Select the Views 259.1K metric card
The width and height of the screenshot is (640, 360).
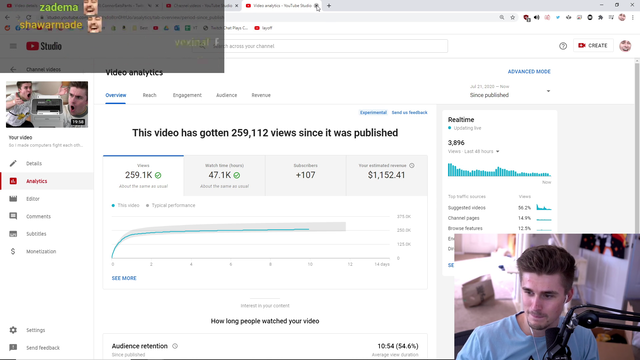tap(143, 176)
